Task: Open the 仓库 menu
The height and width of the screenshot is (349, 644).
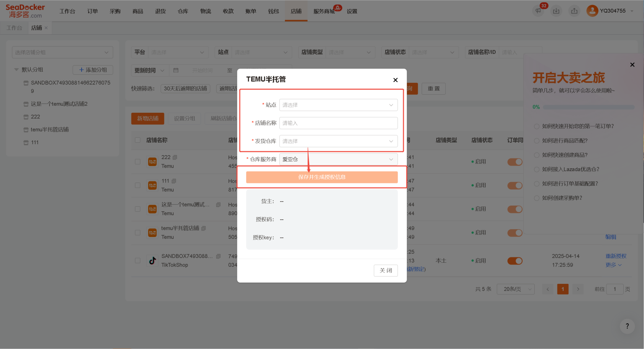Action: pos(183,11)
